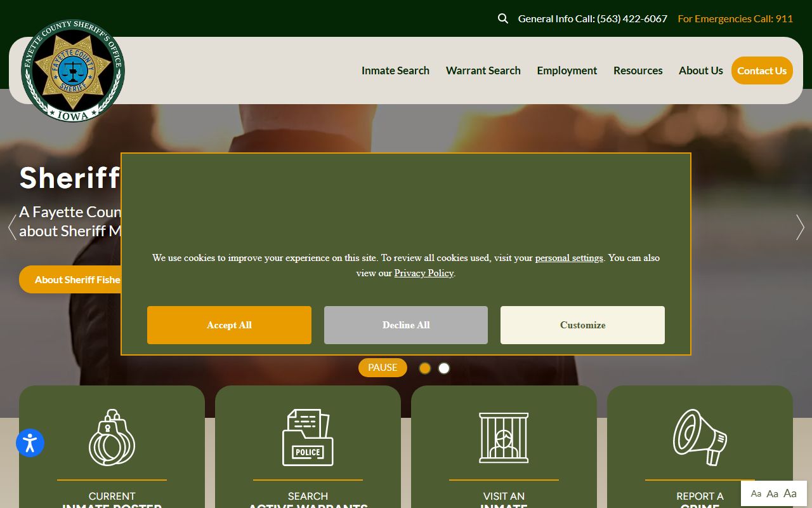Screen dimensions: 812x508
Task: Advance to next slide with right arrow
Action: [x=800, y=227]
